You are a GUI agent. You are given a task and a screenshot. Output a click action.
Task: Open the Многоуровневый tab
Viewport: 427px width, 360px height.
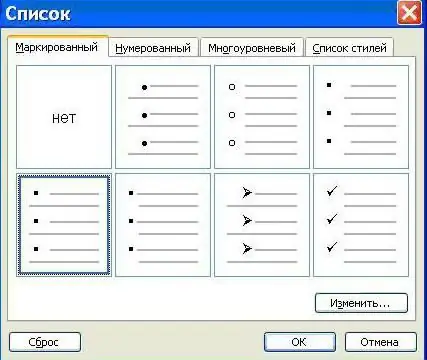pos(252,48)
